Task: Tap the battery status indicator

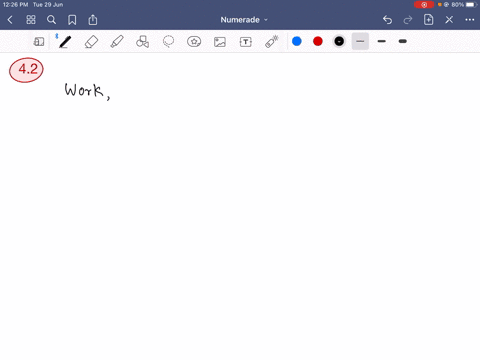Action: pos(471,5)
